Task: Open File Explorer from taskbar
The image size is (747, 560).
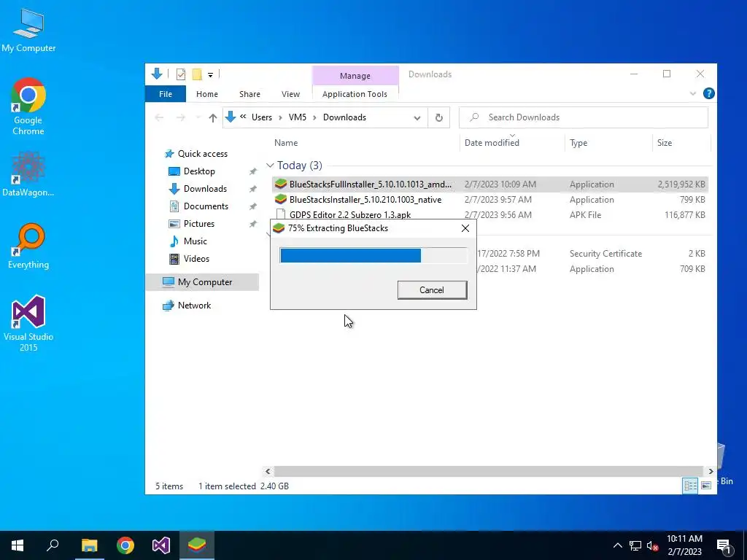Action: tap(89, 545)
